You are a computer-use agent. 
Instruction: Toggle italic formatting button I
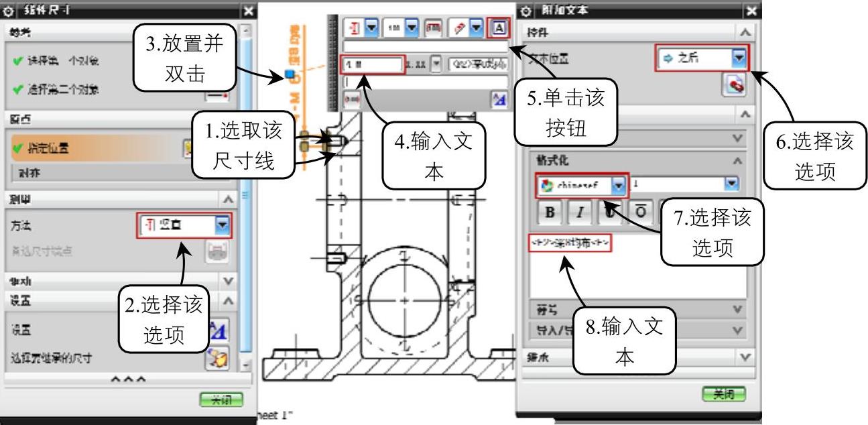point(580,213)
